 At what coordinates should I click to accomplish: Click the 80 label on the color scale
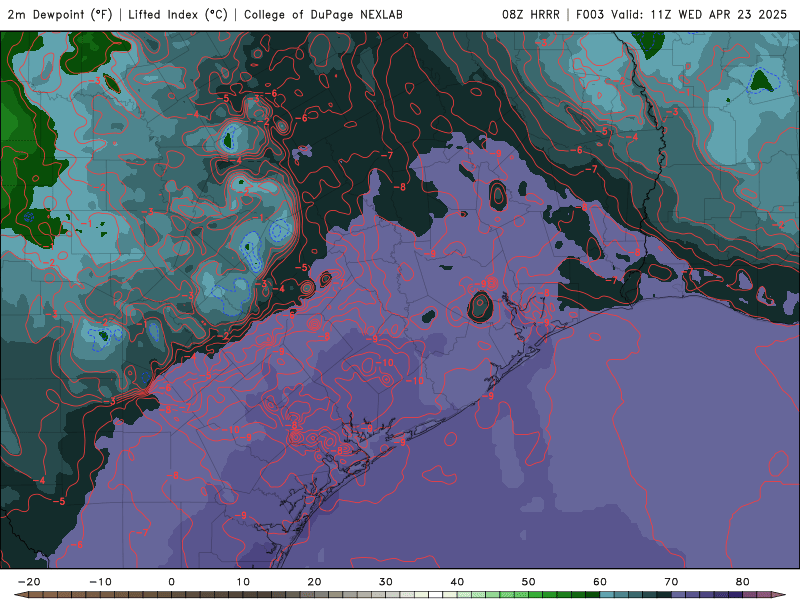point(743,582)
